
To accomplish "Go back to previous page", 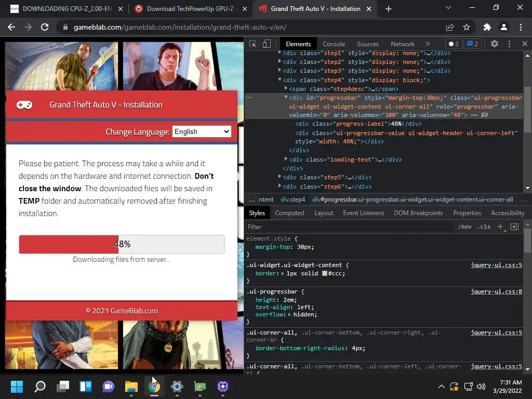I will pos(11,27).
